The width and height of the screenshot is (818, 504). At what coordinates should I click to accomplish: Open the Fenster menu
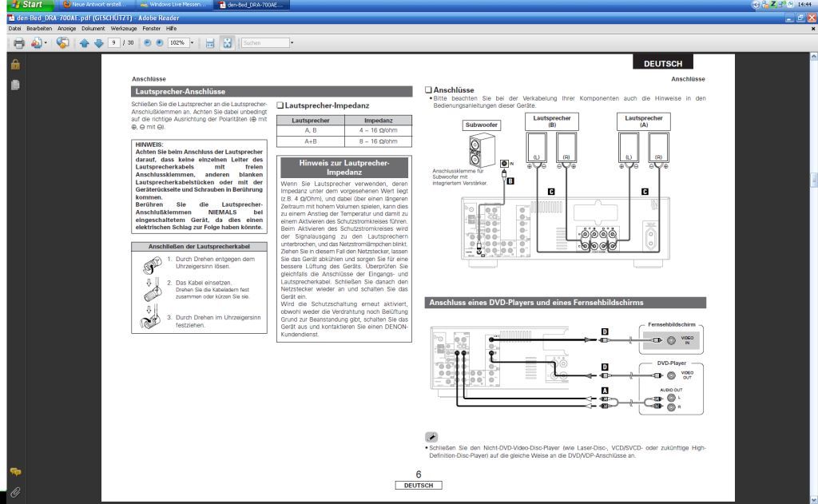click(151, 29)
